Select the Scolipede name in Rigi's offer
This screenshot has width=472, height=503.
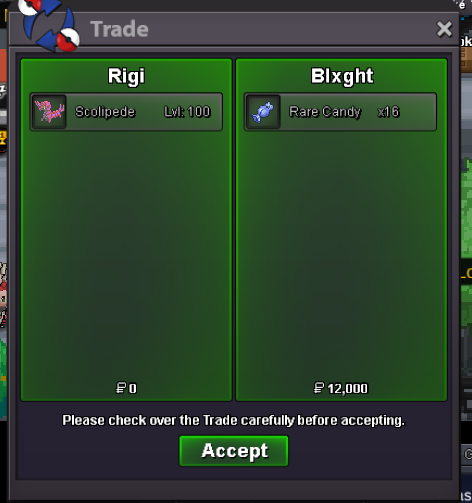(105, 112)
